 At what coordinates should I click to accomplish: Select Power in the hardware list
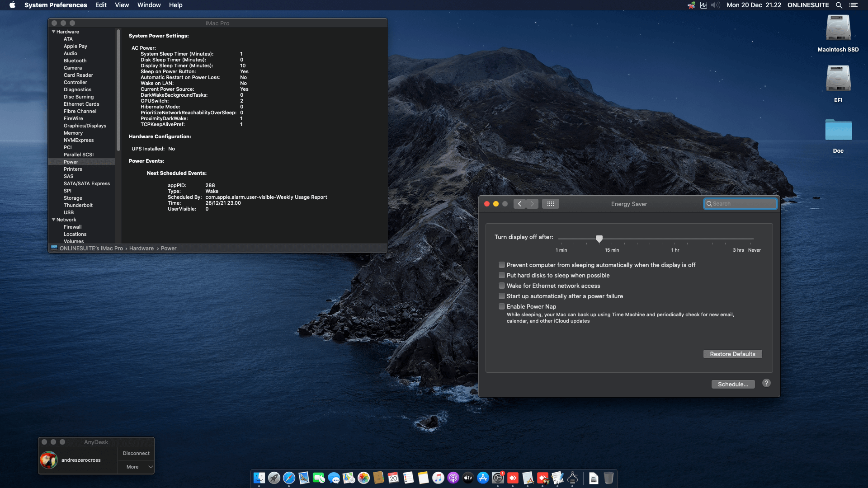pyautogui.click(x=71, y=162)
